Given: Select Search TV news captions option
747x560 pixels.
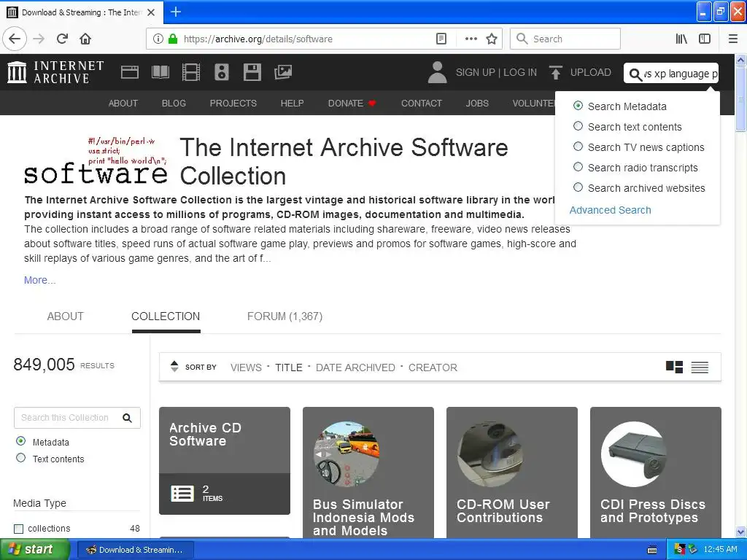Looking at the screenshot, I should pos(578,147).
